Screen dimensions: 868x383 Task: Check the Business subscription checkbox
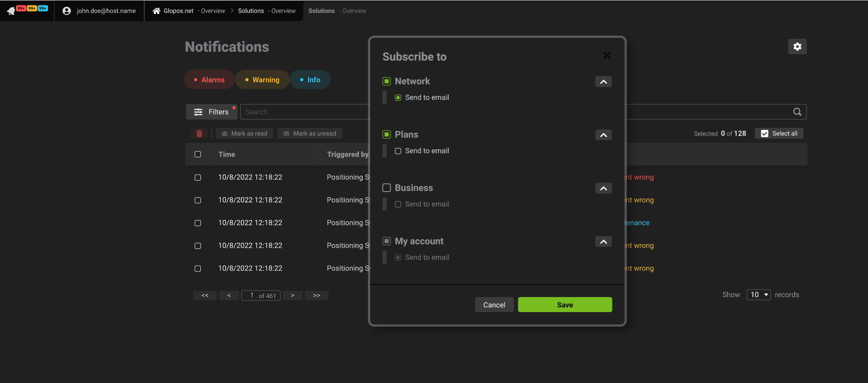[x=387, y=188]
